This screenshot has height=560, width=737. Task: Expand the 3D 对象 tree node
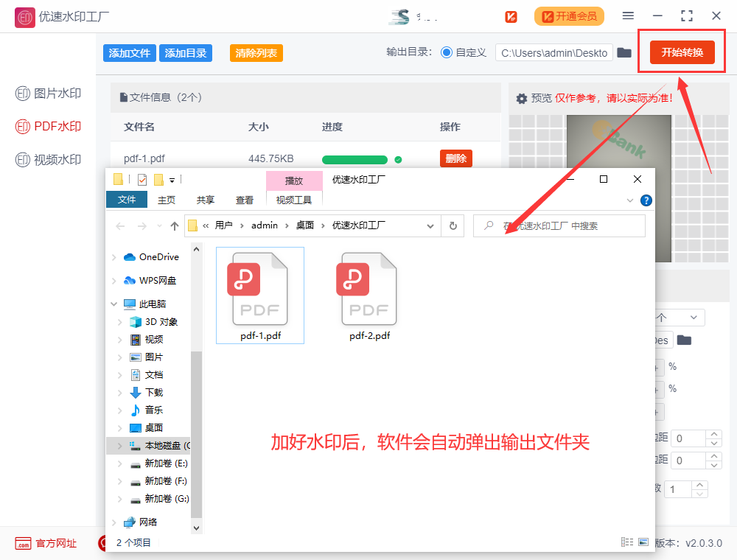pyautogui.click(x=120, y=322)
